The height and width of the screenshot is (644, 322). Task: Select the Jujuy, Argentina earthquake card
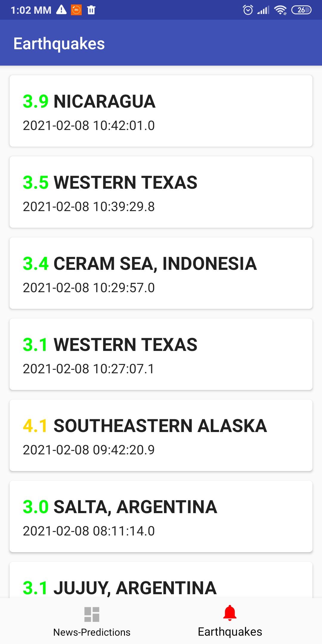[161, 581]
